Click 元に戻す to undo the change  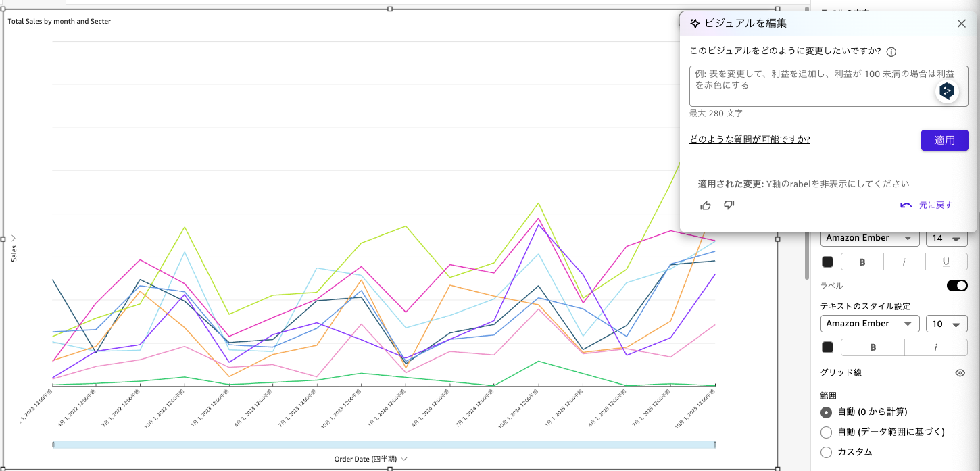927,205
